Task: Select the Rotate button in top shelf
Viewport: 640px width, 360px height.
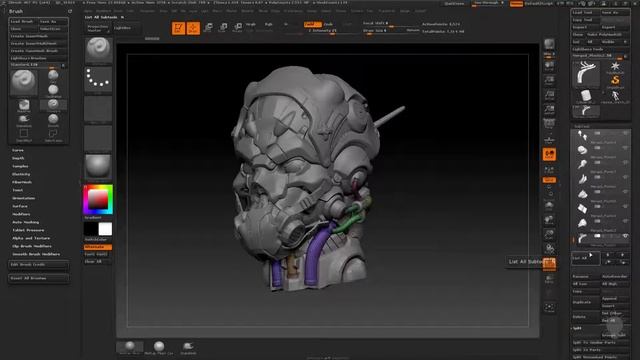Action: pyautogui.click(x=237, y=28)
